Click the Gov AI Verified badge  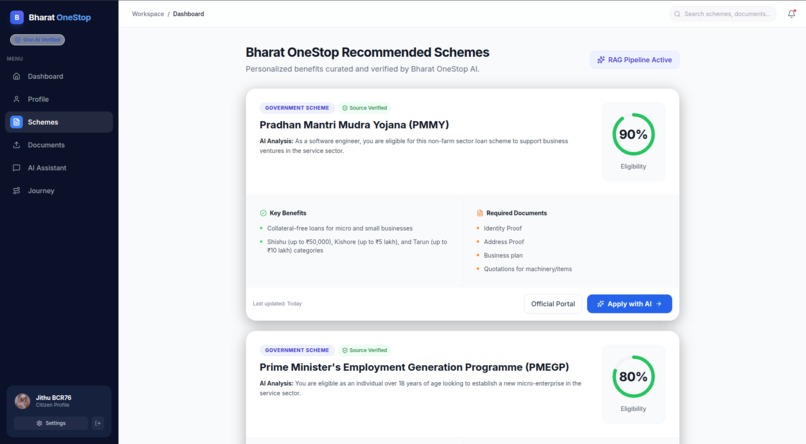pyautogui.click(x=38, y=40)
